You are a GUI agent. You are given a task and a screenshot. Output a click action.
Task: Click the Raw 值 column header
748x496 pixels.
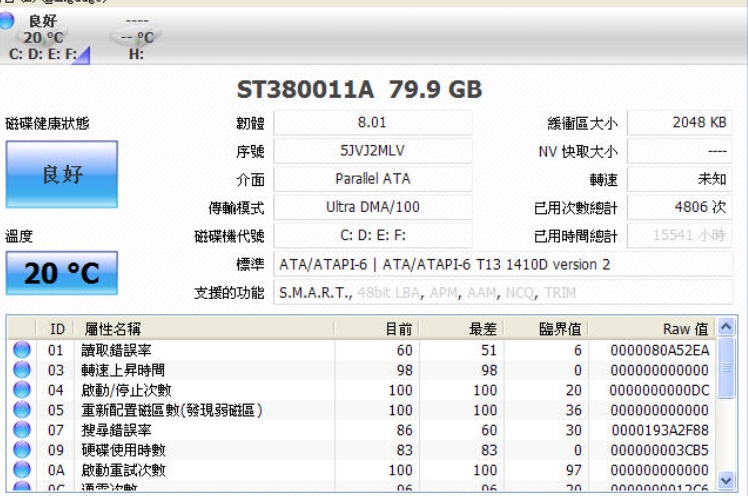click(x=652, y=329)
